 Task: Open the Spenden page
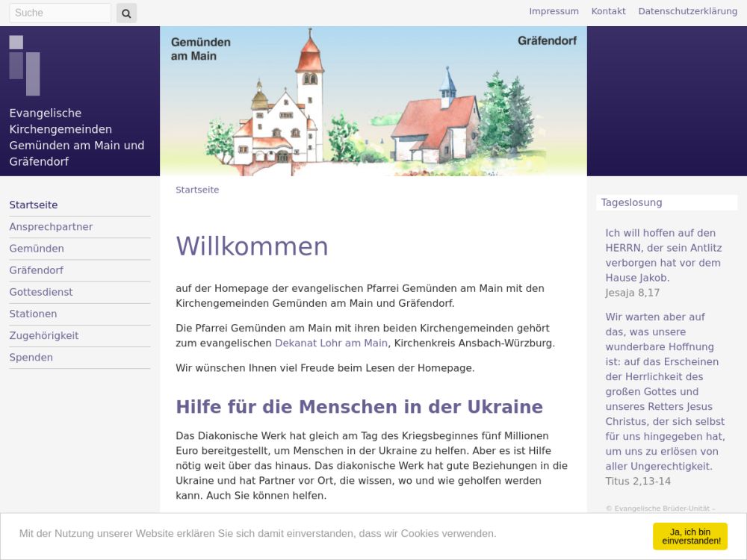pos(31,357)
